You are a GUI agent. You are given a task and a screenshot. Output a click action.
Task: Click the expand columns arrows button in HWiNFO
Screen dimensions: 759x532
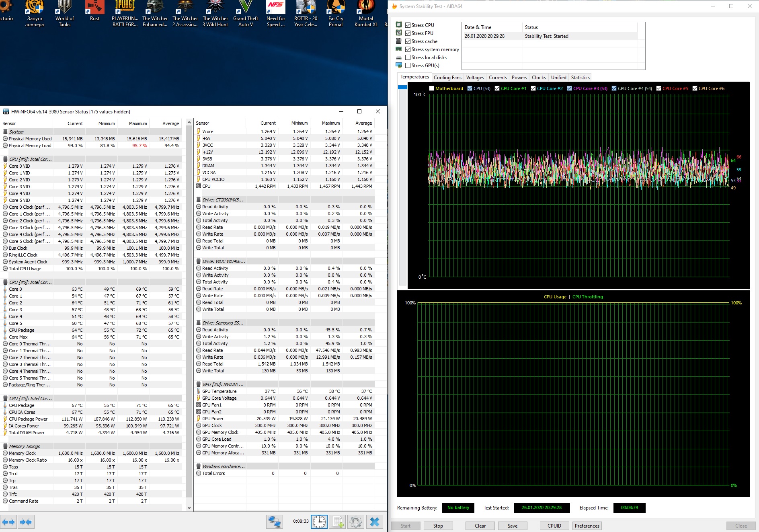pos(8,522)
